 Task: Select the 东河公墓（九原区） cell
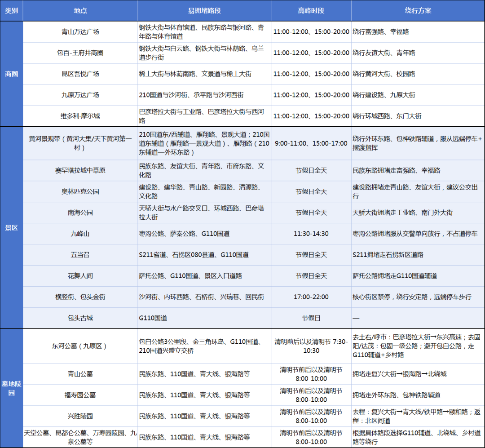click(80, 346)
